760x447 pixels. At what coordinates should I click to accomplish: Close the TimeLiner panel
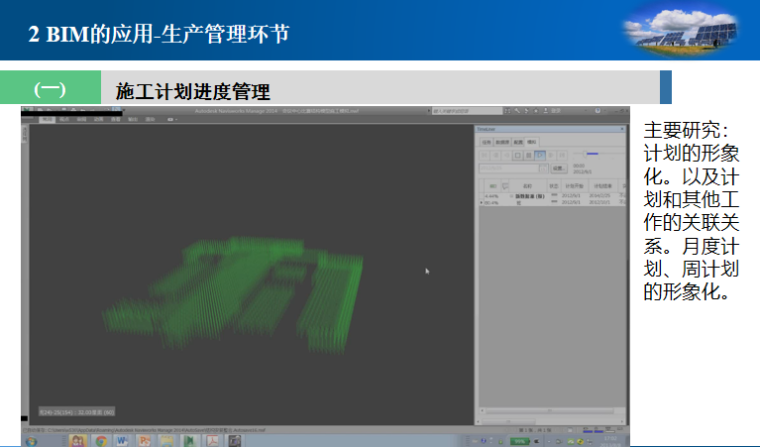[x=623, y=128]
